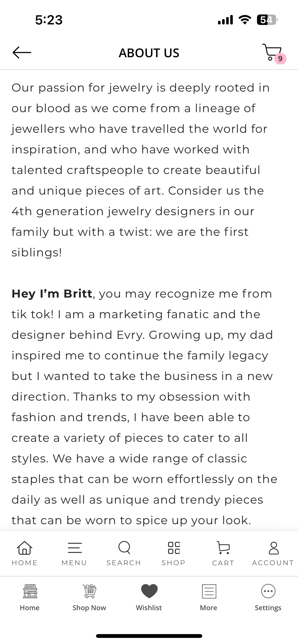Tap the CART icon in web bar
Screen dimensions: 298x644
(x=223, y=547)
